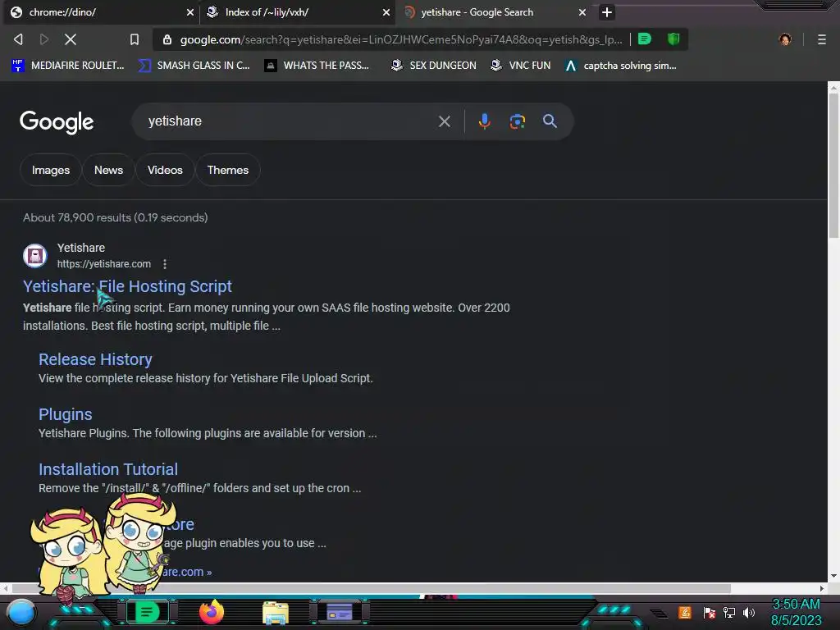Viewport: 840px width, 630px height.
Task: Switch to the Index of /~lily/vxh/ tab
Action: click(x=297, y=12)
